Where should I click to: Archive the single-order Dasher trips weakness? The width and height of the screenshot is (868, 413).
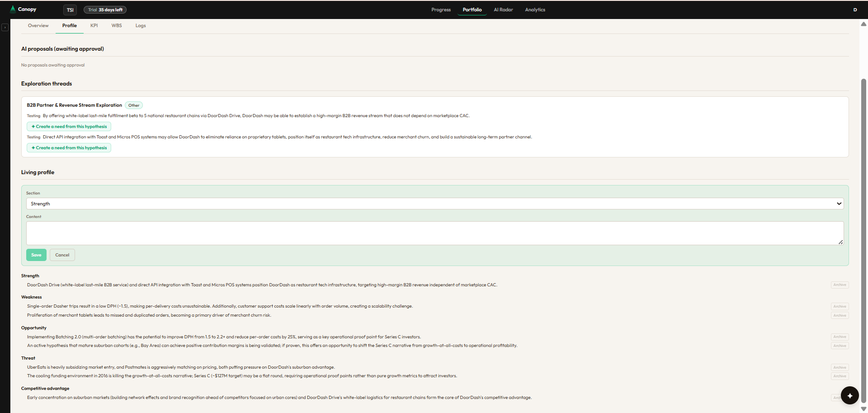[840, 306]
